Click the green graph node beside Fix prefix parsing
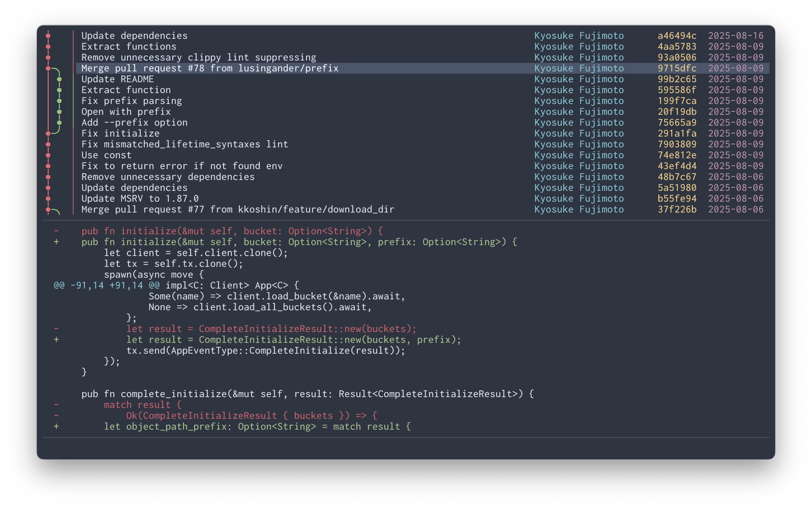The width and height of the screenshot is (812, 508). pyautogui.click(x=60, y=101)
